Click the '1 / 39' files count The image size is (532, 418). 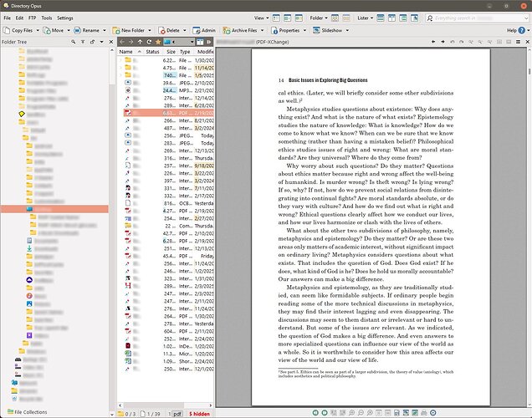[151, 414]
